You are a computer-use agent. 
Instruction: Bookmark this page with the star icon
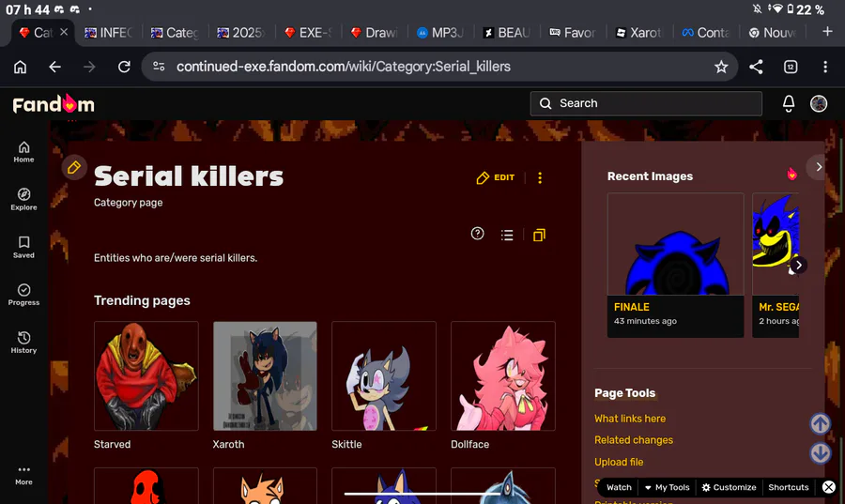pyautogui.click(x=721, y=67)
